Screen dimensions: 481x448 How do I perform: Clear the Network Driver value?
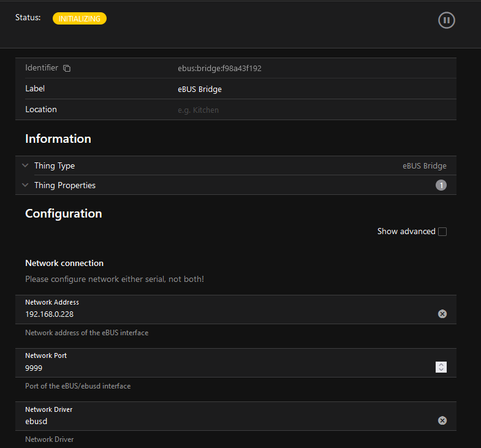442,420
